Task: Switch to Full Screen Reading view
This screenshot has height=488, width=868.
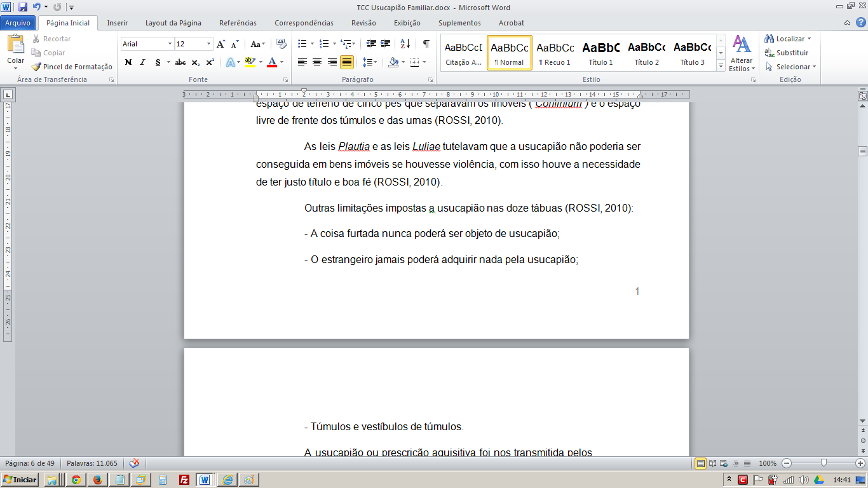Action: 713,463
